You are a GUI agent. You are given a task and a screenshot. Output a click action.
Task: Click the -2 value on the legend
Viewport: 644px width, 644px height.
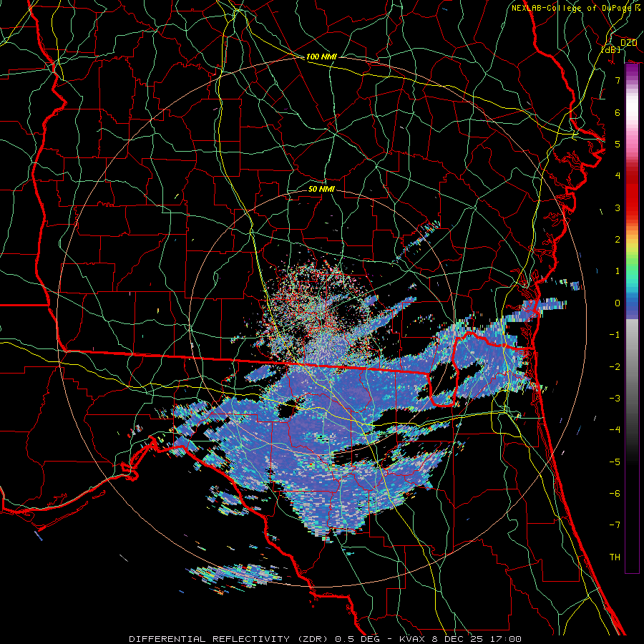[615, 367]
